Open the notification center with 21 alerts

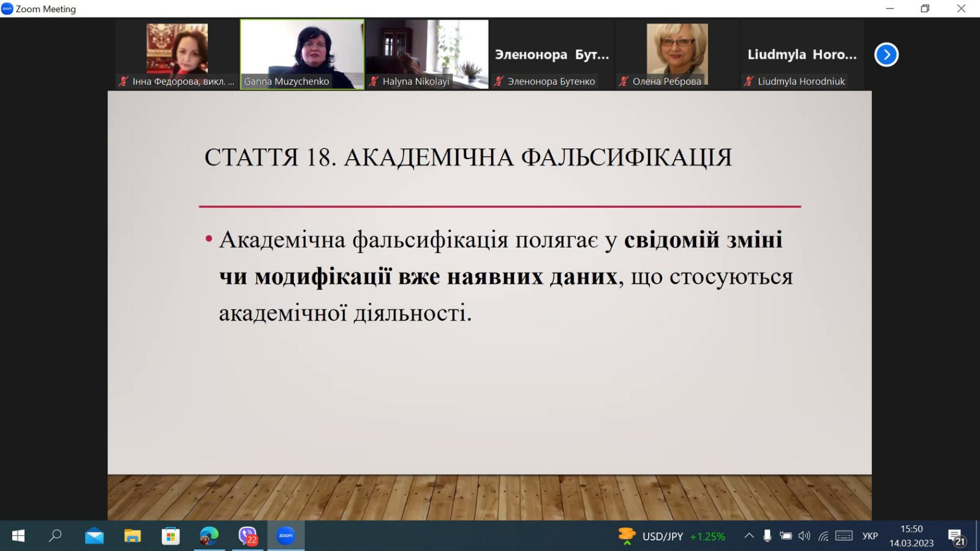click(956, 537)
